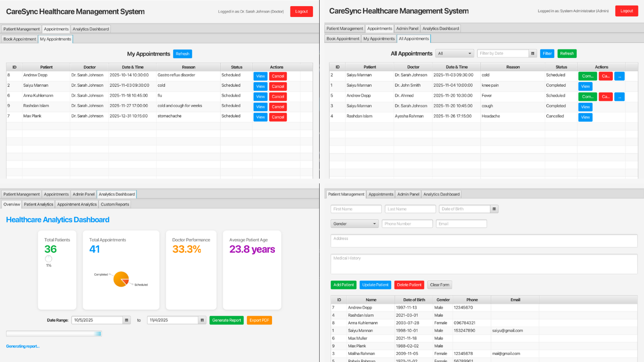The width and height of the screenshot is (644, 362).
Task: Click the Date & Time header in My Appointments
Action: pyautogui.click(x=132, y=67)
